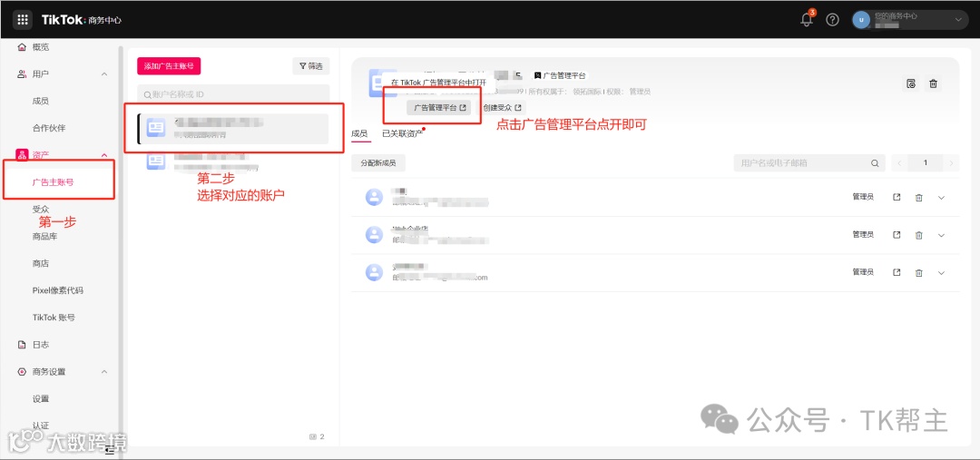Open 认证 in the sidebar
Screen dimensions: 980x460
coord(41,426)
